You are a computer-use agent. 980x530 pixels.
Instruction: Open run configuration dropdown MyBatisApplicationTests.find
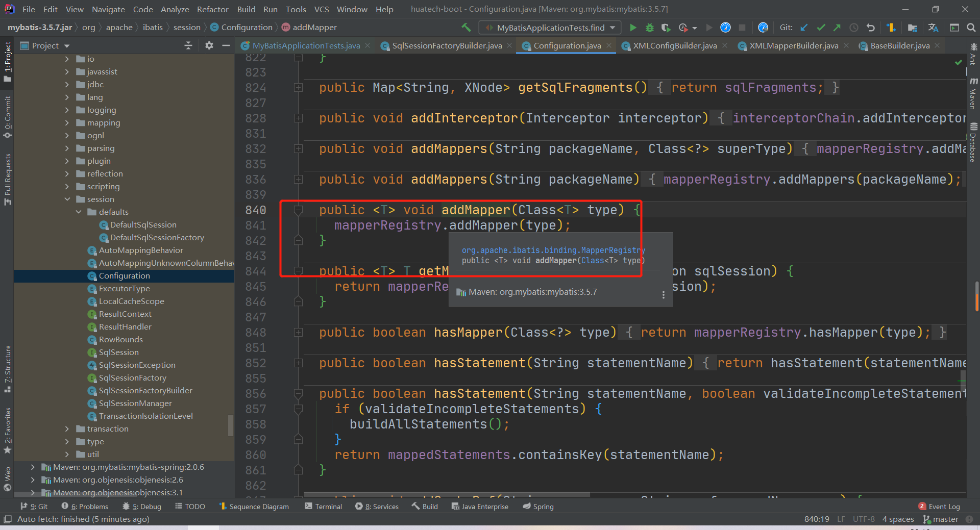point(550,28)
